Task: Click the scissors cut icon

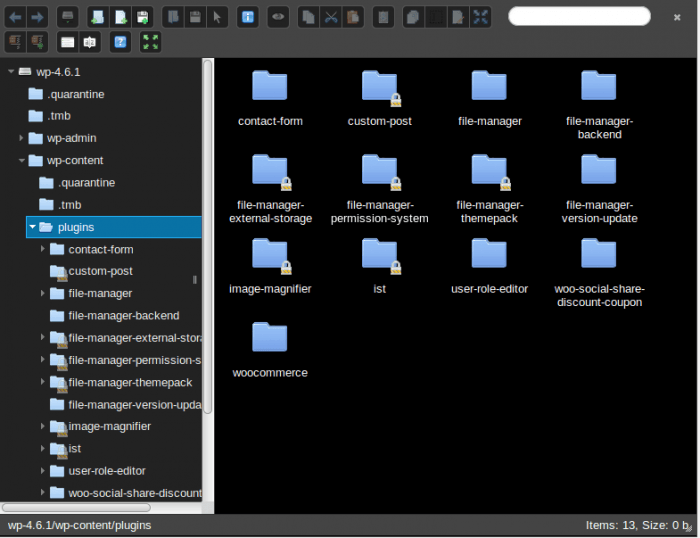Action: [x=331, y=17]
